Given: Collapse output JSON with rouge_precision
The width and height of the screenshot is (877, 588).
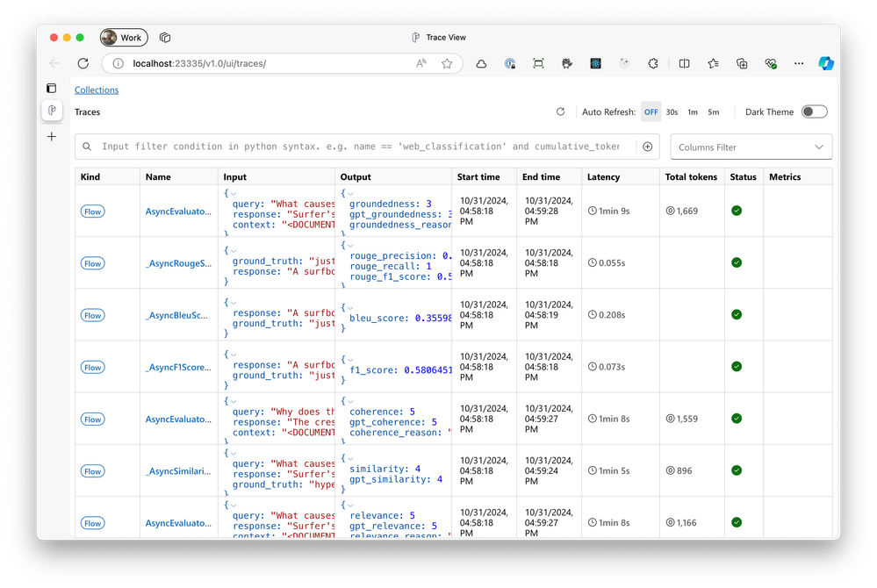Looking at the screenshot, I should coord(350,246).
